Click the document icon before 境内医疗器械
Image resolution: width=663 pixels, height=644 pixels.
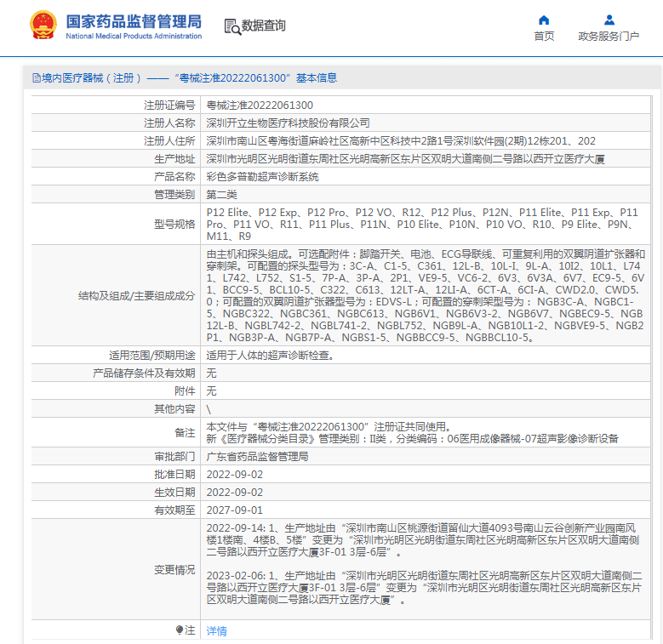(x=36, y=78)
